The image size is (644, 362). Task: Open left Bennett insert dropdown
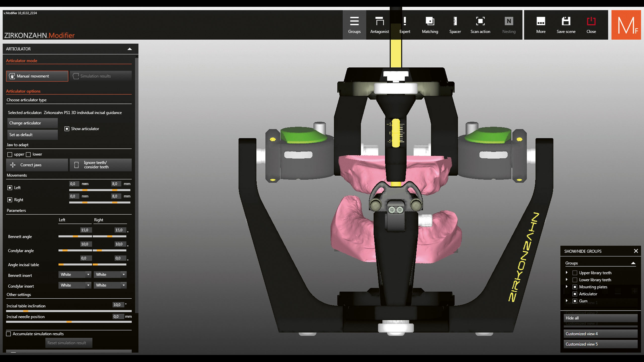[x=75, y=275]
